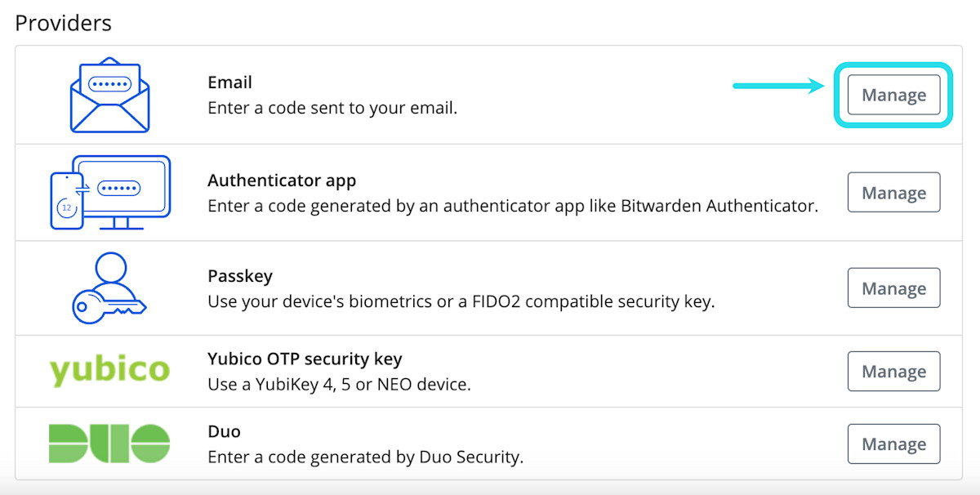Click the Duo provider title
The height and width of the screenshot is (495, 980).
click(224, 431)
